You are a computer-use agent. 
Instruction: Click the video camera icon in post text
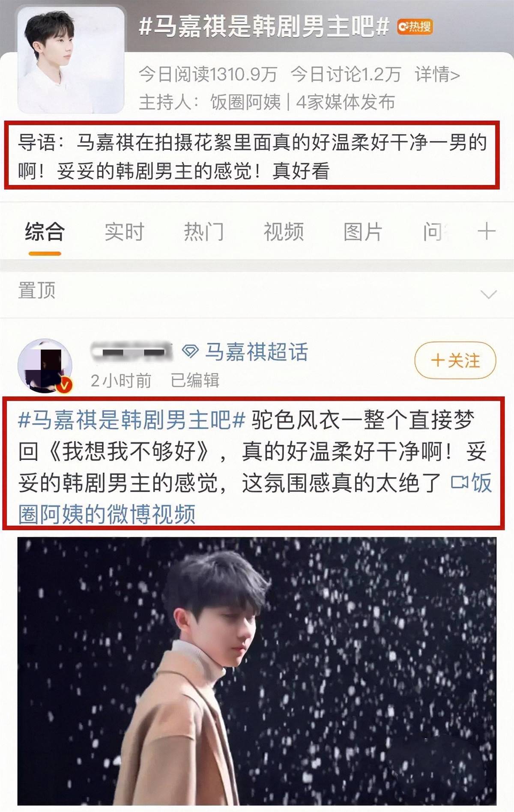point(459,483)
